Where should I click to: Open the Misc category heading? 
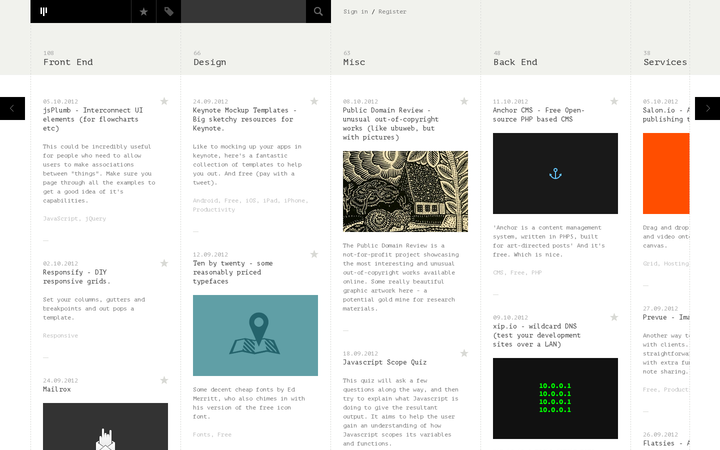(354, 62)
